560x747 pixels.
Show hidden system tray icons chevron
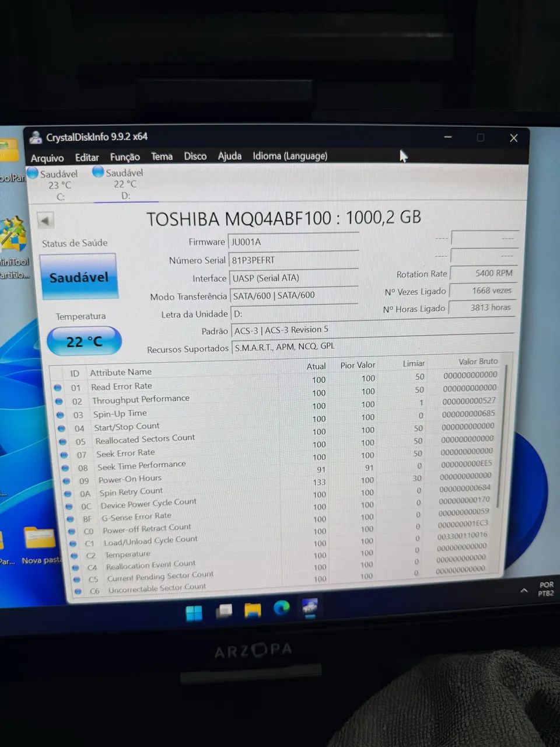(524, 591)
